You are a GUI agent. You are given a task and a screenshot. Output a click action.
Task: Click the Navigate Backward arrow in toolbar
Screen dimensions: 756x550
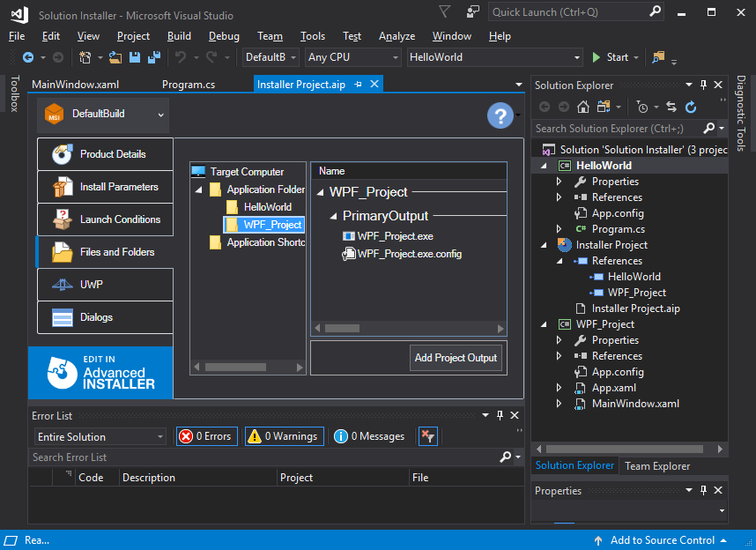pos(28,57)
